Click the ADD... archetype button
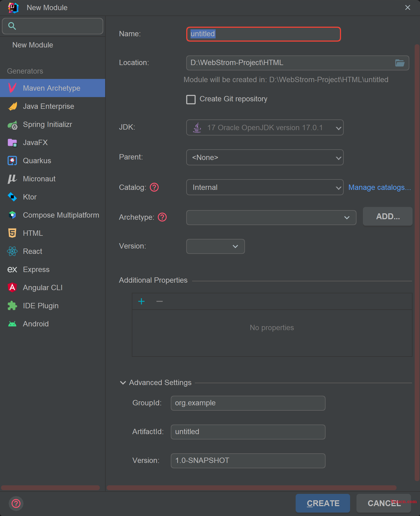The height and width of the screenshot is (516, 420). pos(387,216)
